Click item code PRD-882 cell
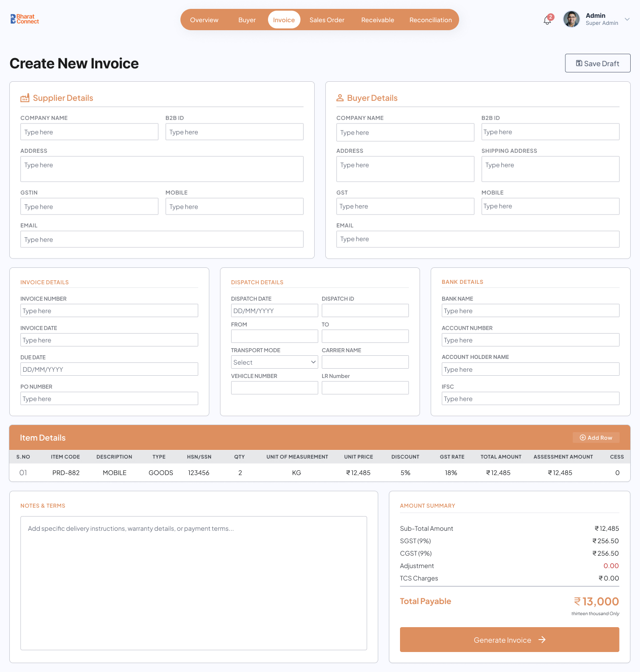 coord(66,473)
